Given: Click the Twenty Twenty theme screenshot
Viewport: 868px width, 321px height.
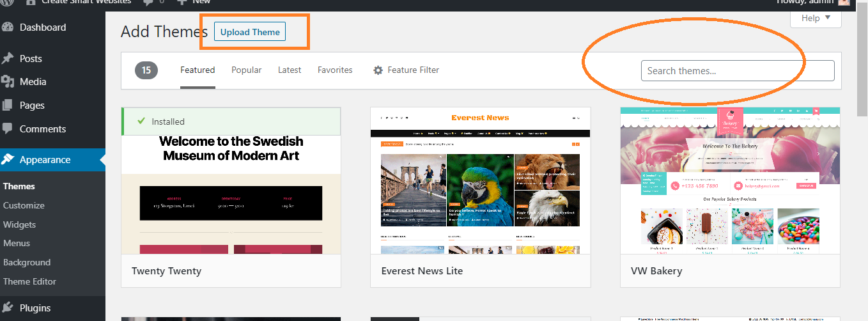Looking at the screenshot, I should pyautogui.click(x=231, y=181).
